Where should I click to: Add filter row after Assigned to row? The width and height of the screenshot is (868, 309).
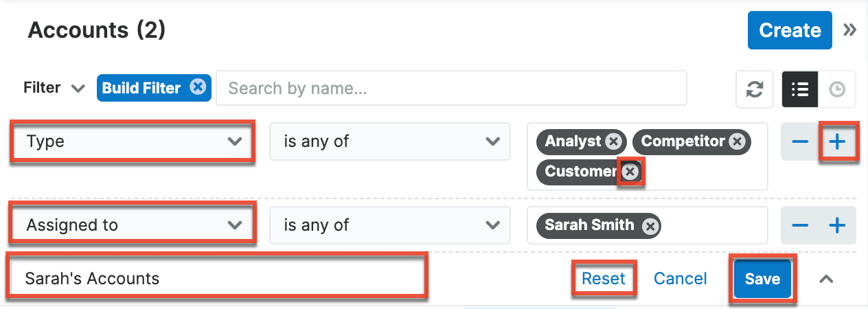837,225
